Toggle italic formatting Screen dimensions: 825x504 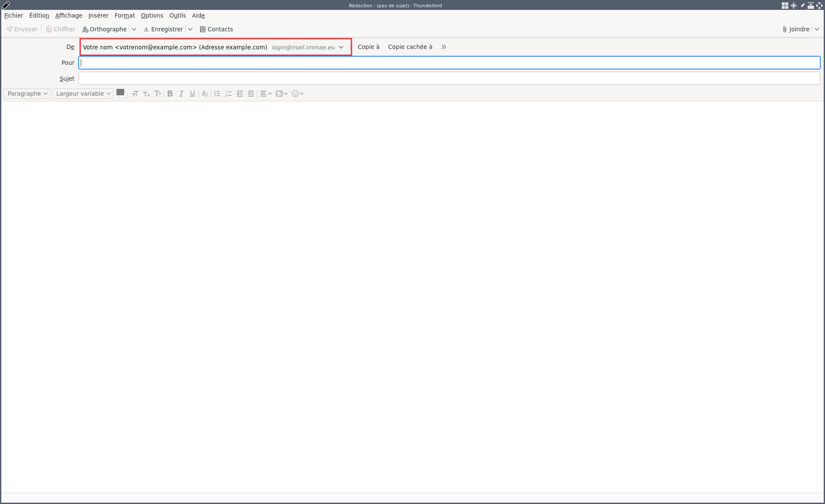tap(181, 94)
